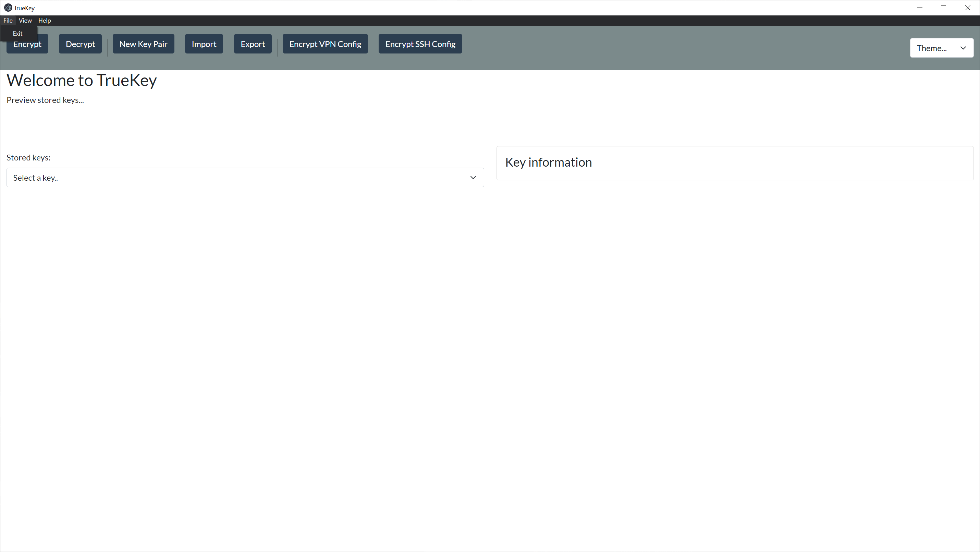Click the Stored keys label
The image size is (980, 552).
[x=28, y=157]
